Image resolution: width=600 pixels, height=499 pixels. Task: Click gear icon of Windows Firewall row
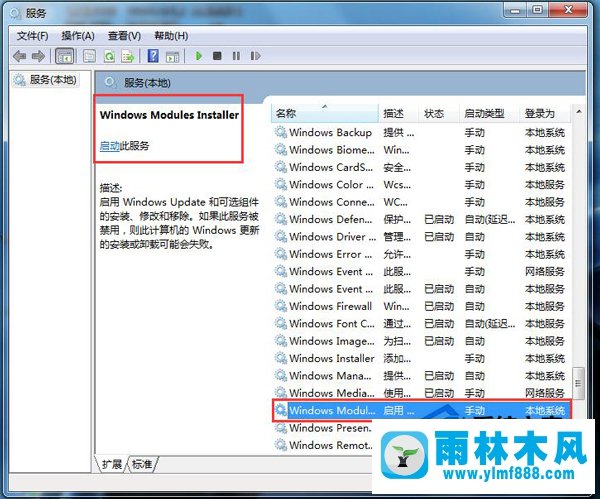281,306
